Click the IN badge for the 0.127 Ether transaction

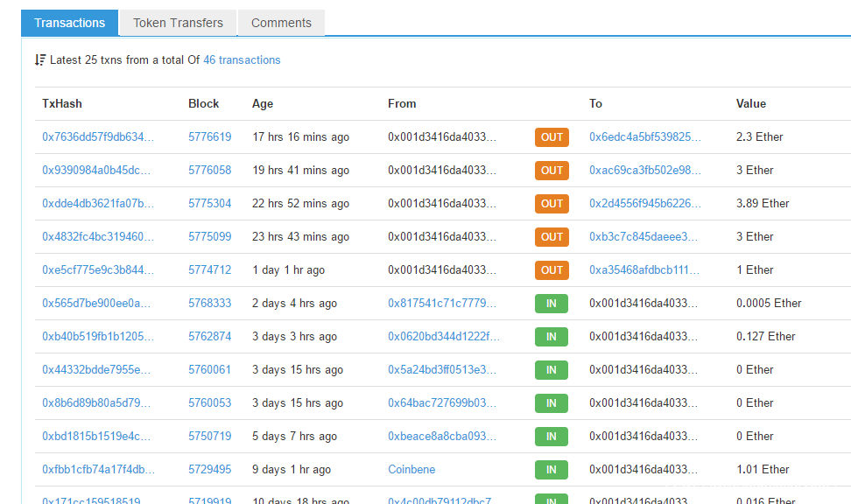[x=552, y=337]
